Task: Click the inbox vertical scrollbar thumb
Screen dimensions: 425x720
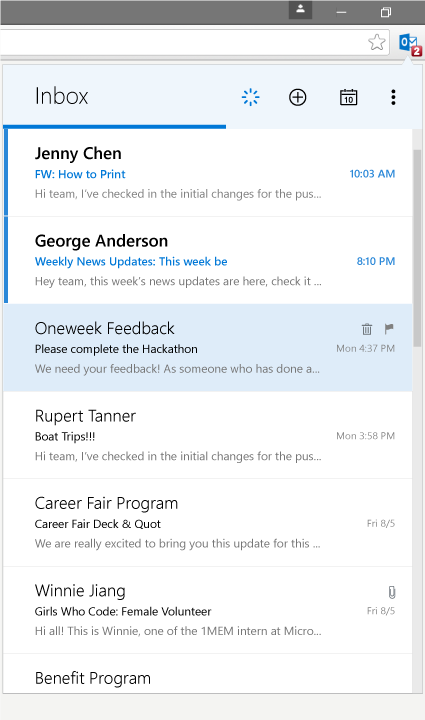Action: [417, 248]
